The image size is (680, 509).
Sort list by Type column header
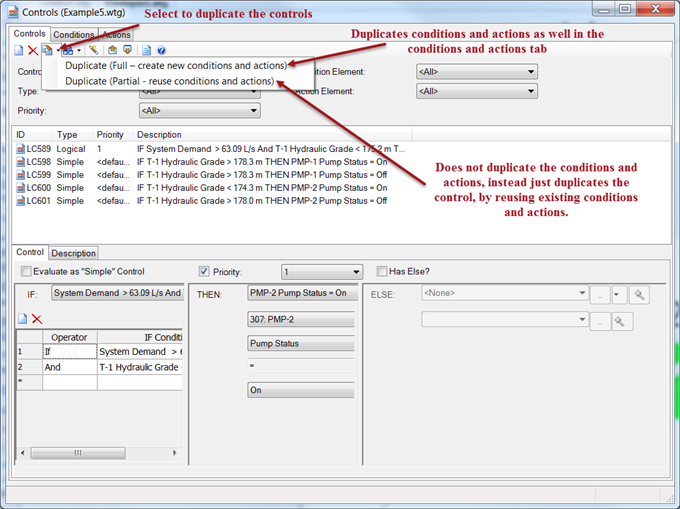pyautogui.click(x=72, y=134)
